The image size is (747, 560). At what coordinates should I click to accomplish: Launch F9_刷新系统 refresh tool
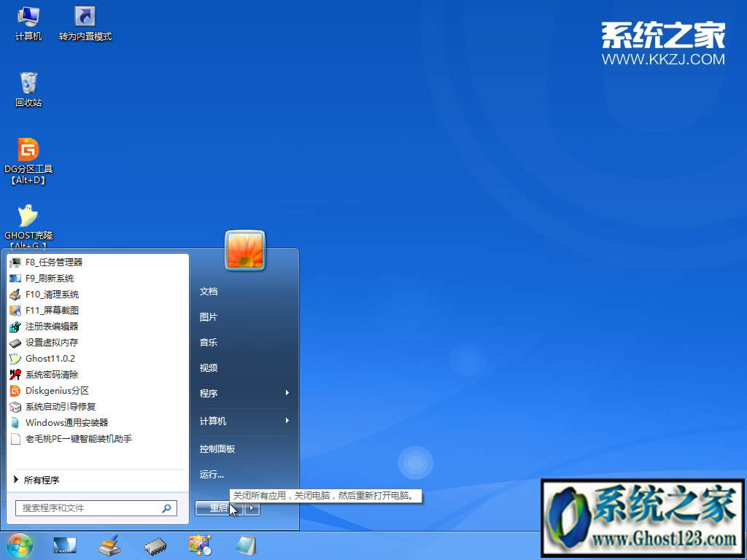click(53, 278)
